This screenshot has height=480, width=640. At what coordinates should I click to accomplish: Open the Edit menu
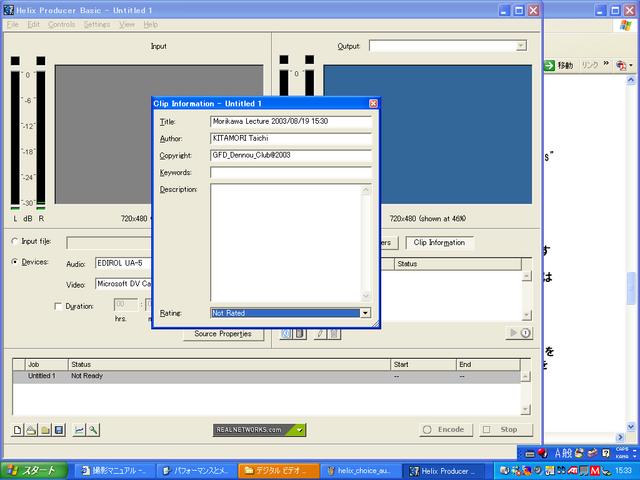(33, 24)
